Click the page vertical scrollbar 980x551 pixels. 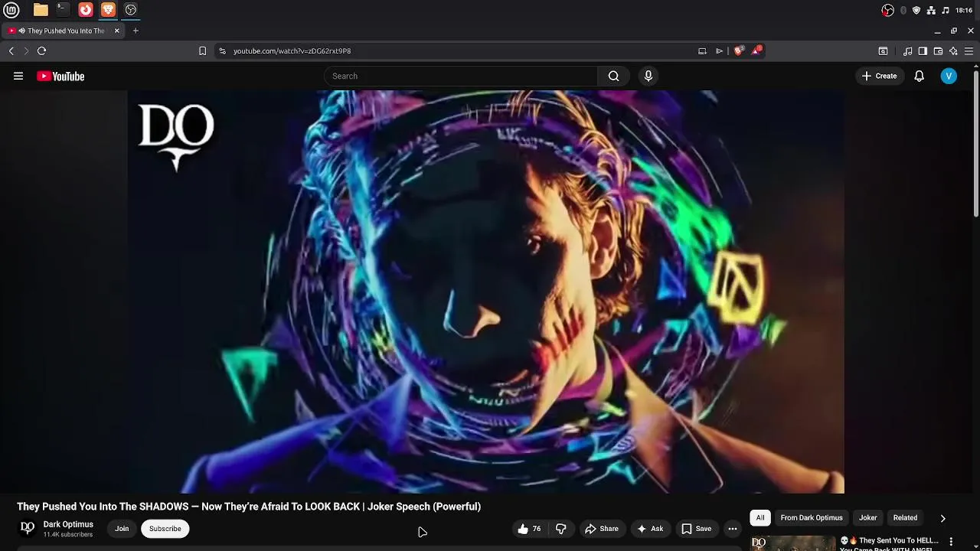[976, 143]
